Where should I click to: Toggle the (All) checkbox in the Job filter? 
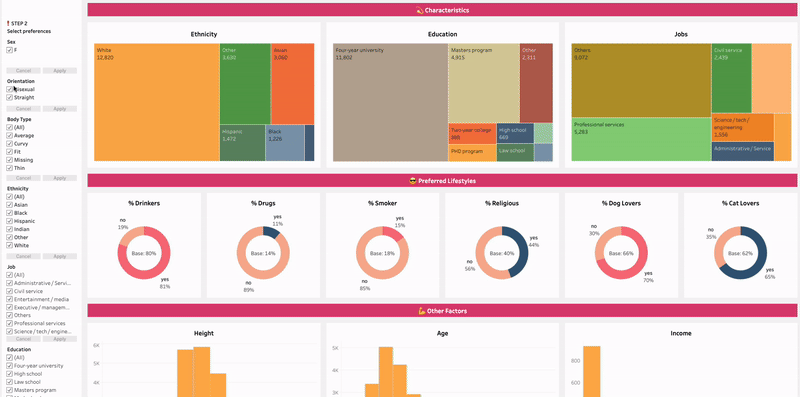click(x=9, y=275)
